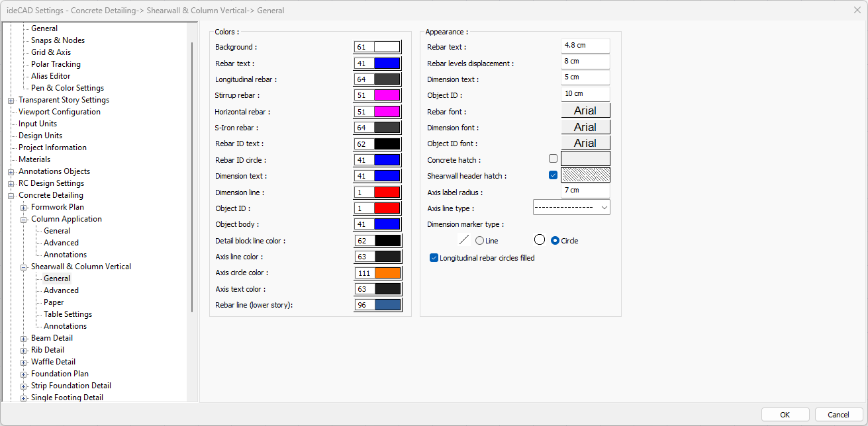This screenshot has height=426, width=868.
Task: Open Pen & Color Settings tree item
Action: pyautogui.click(x=67, y=88)
